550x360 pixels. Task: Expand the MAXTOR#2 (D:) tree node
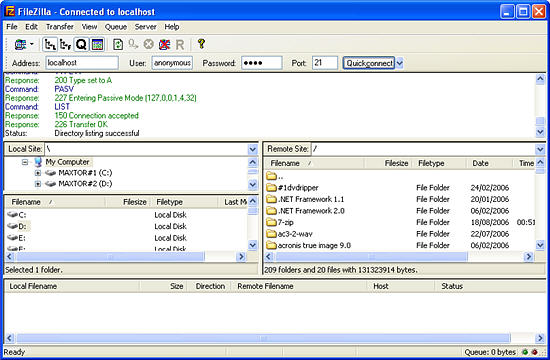click(x=38, y=184)
